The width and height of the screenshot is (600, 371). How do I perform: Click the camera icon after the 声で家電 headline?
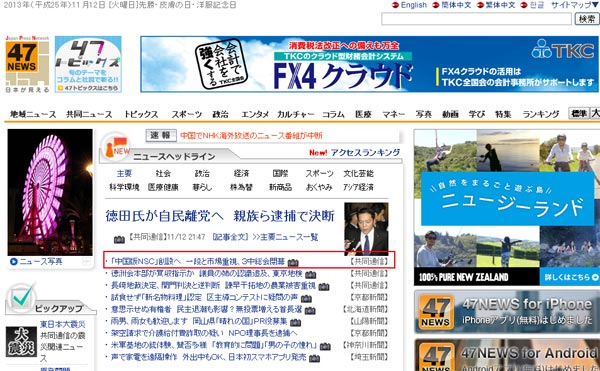click(x=314, y=358)
